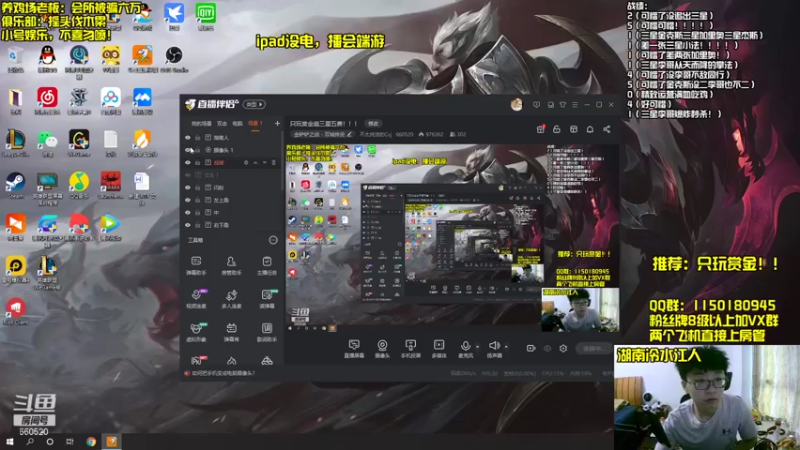Open the layout grid icon near bell
This screenshot has width=800, height=450.
(x=573, y=129)
